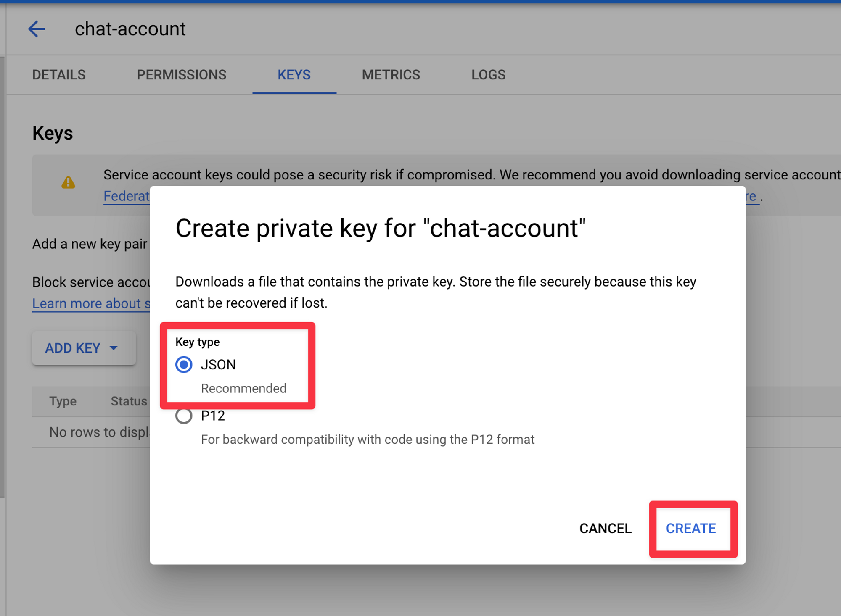This screenshot has height=616, width=841.
Task: Select the P12 key type radio button
Action: pyautogui.click(x=184, y=416)
